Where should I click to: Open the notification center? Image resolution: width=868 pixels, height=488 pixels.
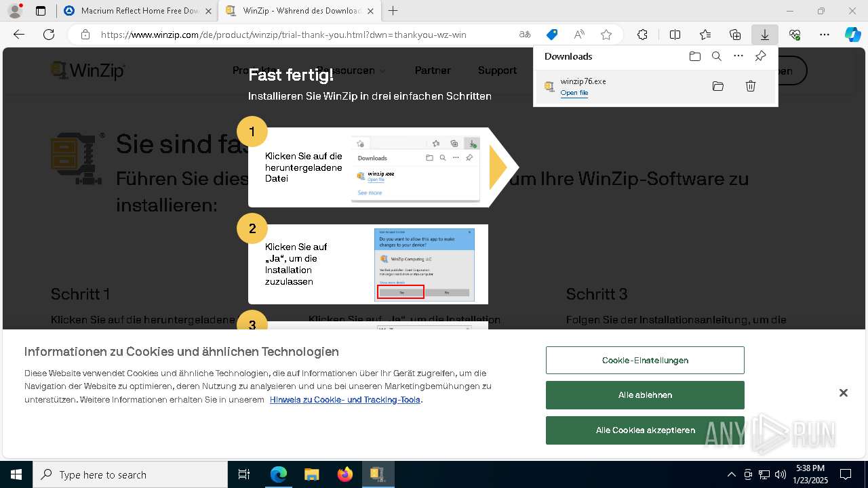click(846, 474)
